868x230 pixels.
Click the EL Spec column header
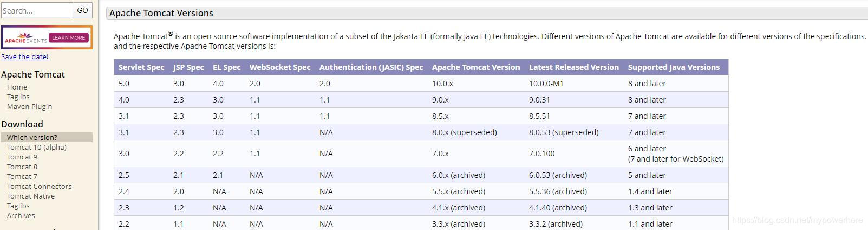coord(227,67)
